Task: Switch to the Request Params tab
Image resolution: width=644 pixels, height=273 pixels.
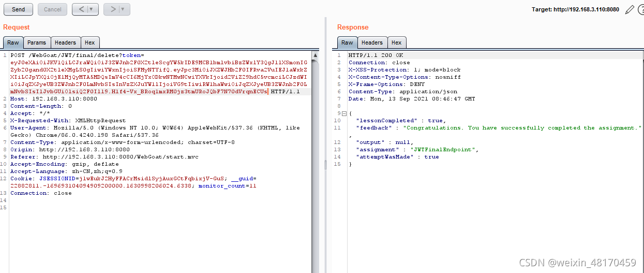Action: (37, 42)
